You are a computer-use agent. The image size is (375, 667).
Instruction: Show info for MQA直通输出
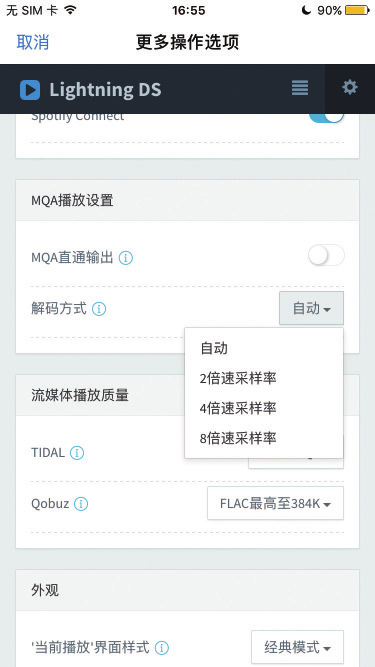(x=125, y=258)
